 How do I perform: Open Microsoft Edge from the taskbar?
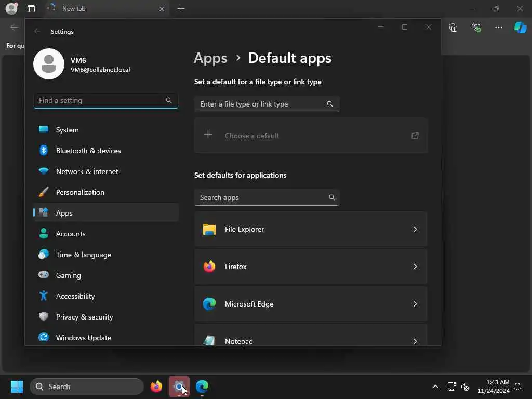tap(202, 387)
